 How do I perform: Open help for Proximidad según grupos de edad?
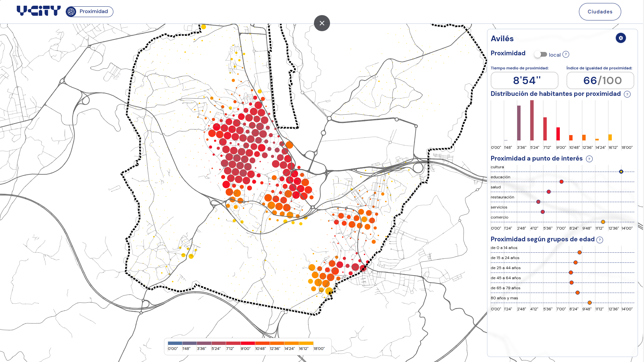[600, 240]
